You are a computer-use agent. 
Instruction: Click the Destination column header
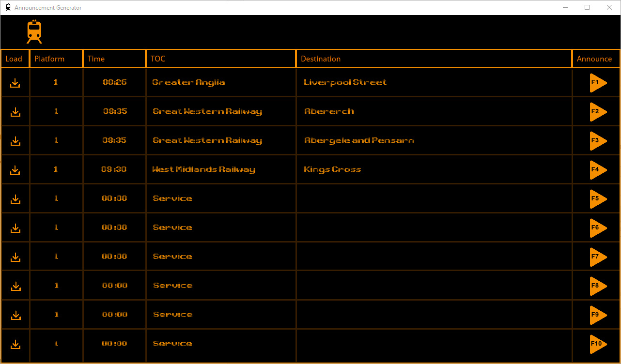click(x=434, y=59)
